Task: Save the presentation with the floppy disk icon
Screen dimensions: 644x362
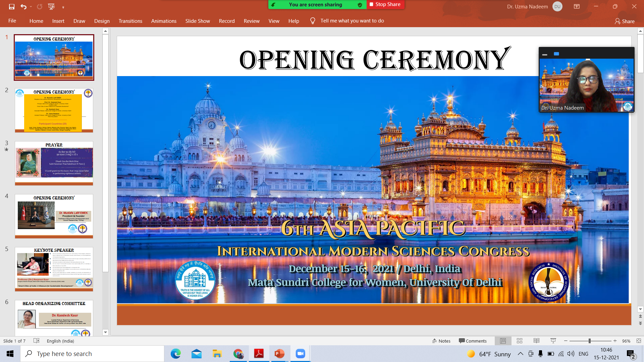Action: 12,6
